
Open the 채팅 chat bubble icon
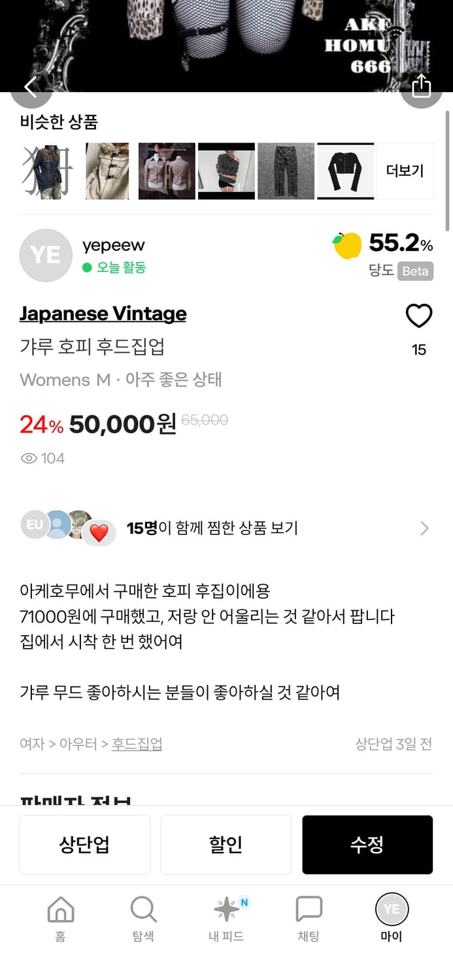(x=308, y=909)
